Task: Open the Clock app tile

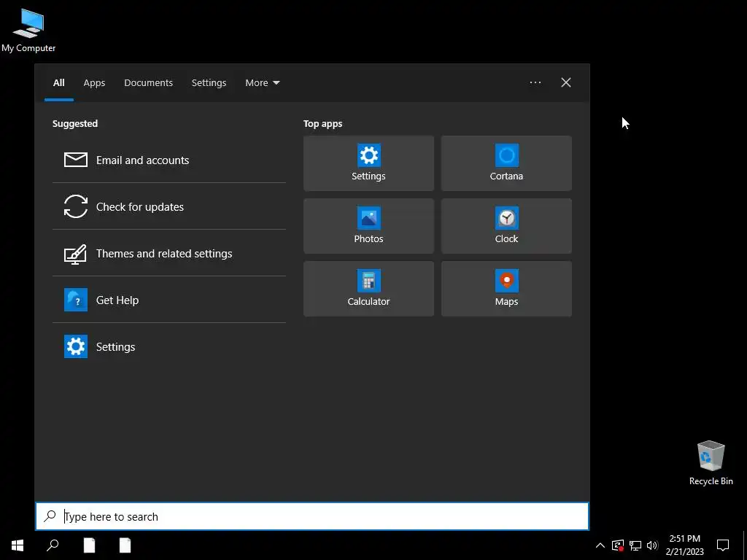Action: coord(506,226)
